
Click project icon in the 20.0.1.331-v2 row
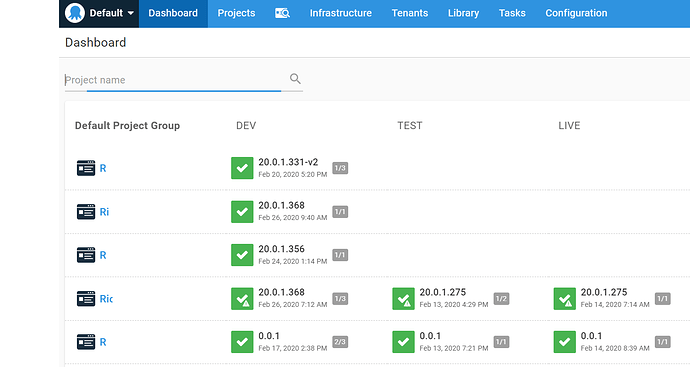[x=86, y=168]
